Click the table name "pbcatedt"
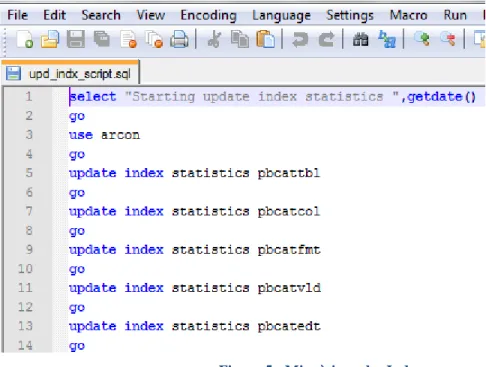 (x=289, y=327)
